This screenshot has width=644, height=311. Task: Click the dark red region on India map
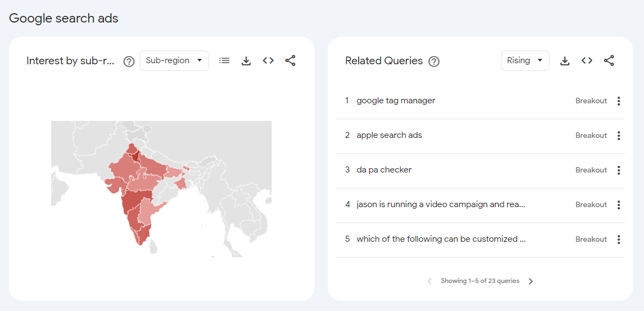tap(135, 157)
